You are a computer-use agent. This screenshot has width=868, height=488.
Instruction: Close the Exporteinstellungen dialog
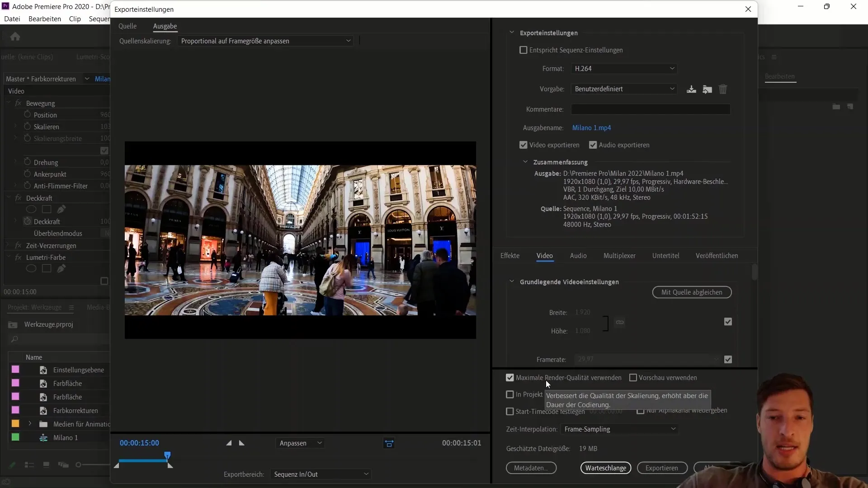pos(748,9)
